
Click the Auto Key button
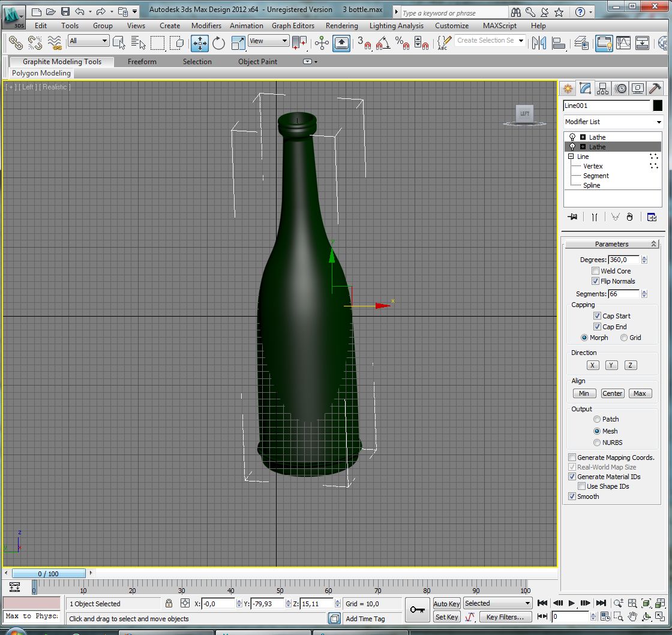(x=446, y=604)
